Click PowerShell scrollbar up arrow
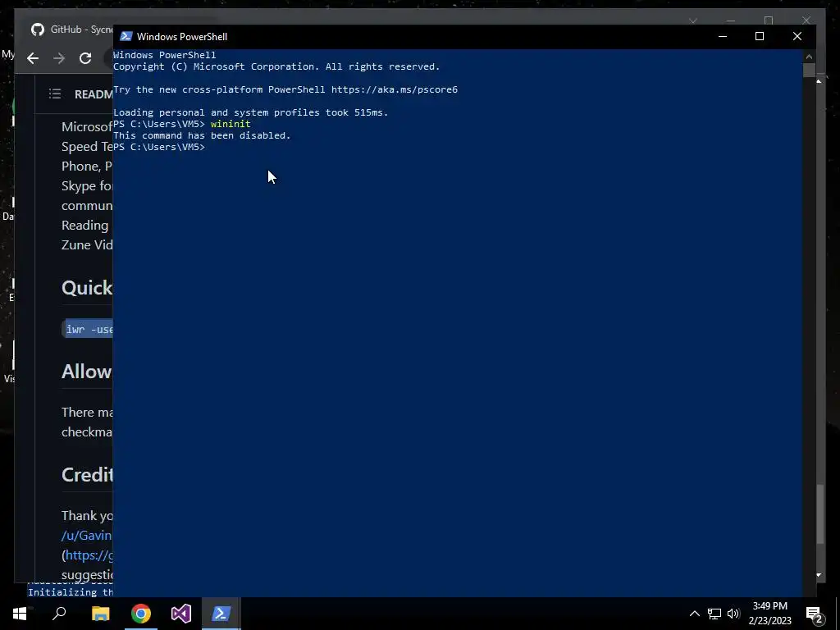 click(809, 57)
